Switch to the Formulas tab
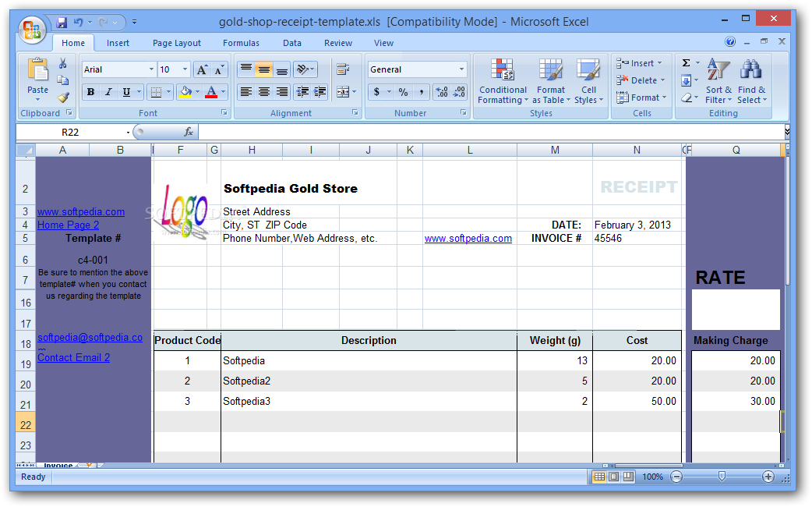The width and height of the screenshot is (812, 507). point(241,43)
